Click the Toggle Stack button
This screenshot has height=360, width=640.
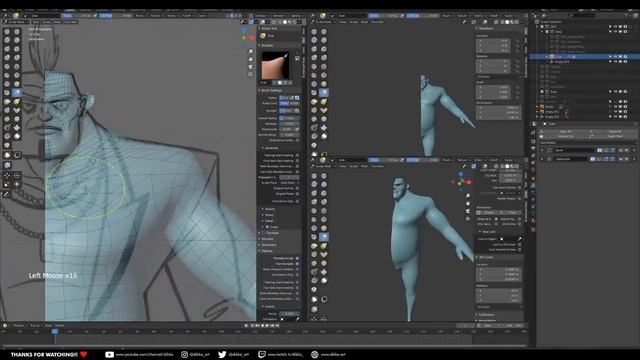(x=614, y=136)
